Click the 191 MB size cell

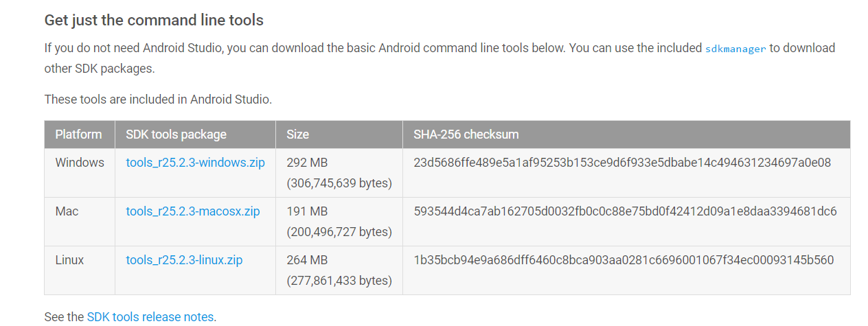[339, 222]
